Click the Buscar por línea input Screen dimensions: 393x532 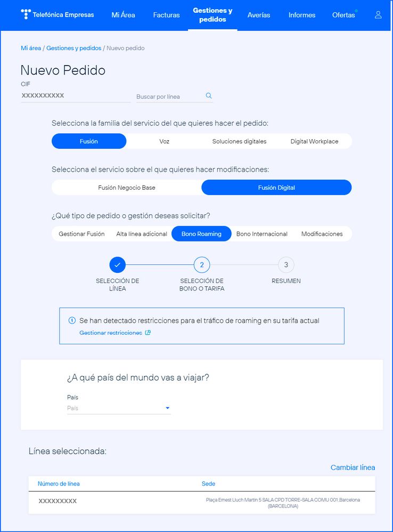168,96
